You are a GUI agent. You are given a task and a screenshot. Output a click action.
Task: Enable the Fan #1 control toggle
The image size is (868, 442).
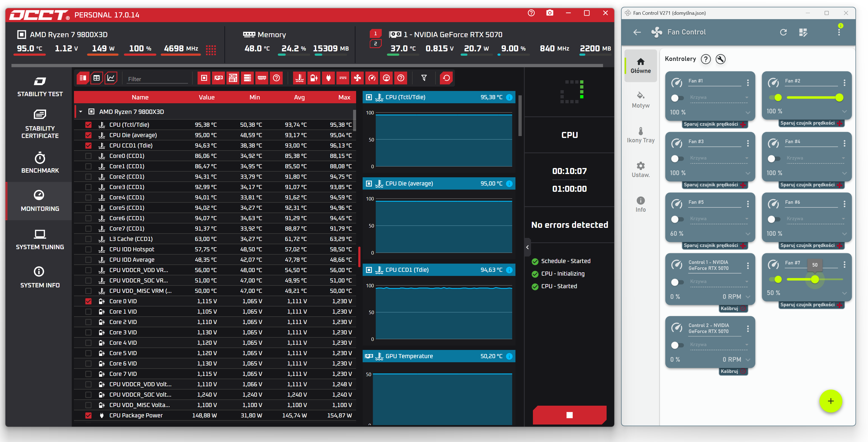coord(677,98)
